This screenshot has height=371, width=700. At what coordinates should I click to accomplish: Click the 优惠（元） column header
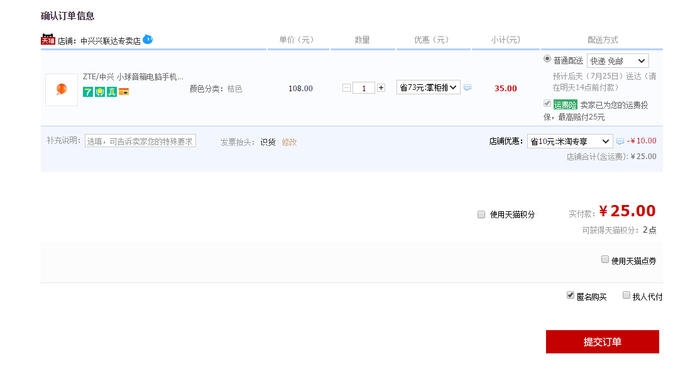(431, 40)
